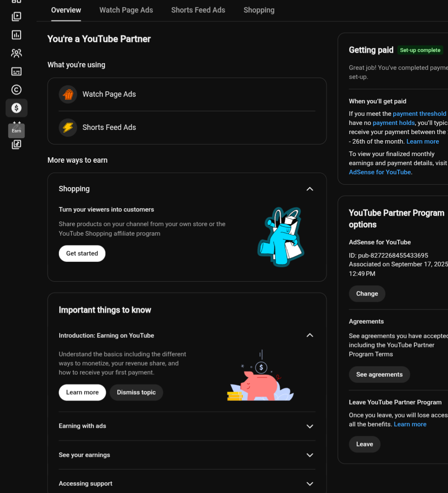Click the Watch Page Ads popcorn icon

(x=68, y=94)
